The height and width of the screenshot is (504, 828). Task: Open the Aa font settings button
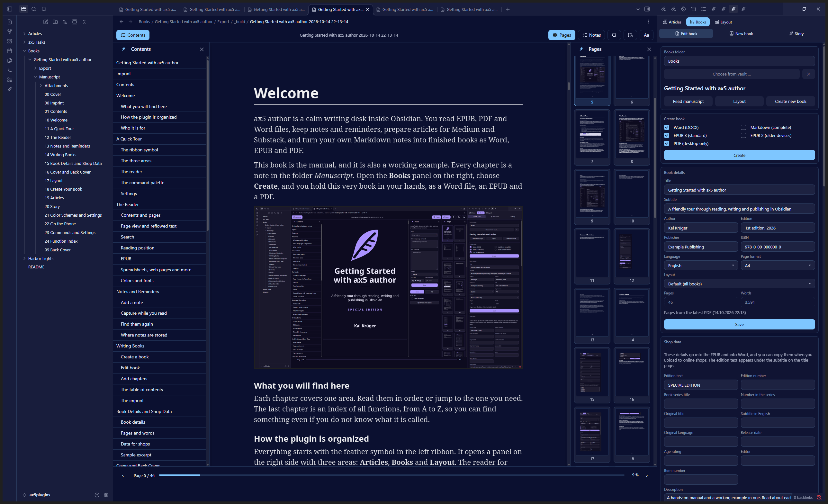point(646,35)
